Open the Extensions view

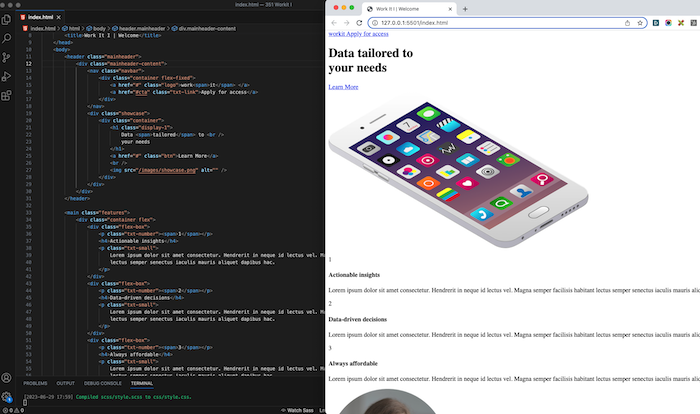coord(6,96)
